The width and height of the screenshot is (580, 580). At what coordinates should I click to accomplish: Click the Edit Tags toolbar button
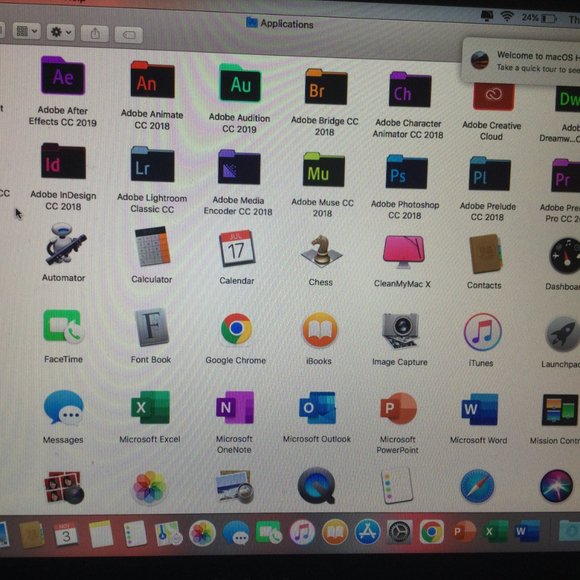[128, 35]
